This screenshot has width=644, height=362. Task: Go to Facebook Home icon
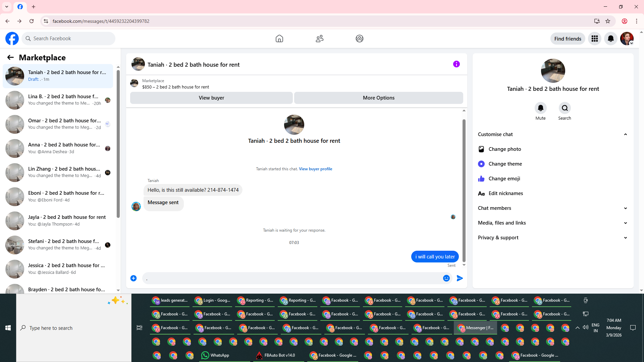[x=279, y=39]
